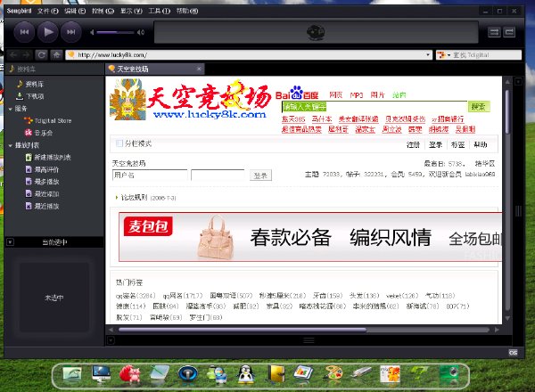Viewport: 535px width, 392px height.
Task: Go back with the back arrow
Action: pos(13,55)
